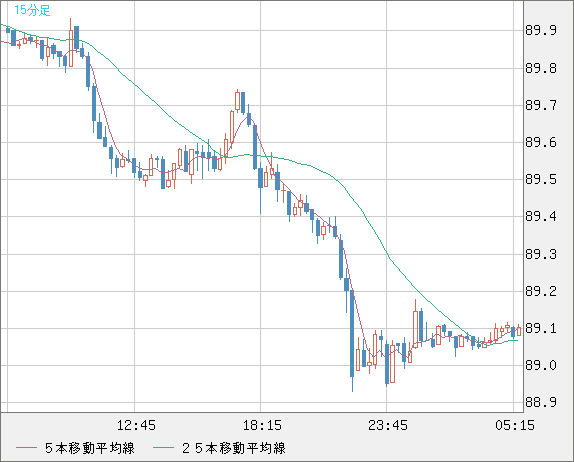Click the 89.3 price axis label

tap(541, 254)
